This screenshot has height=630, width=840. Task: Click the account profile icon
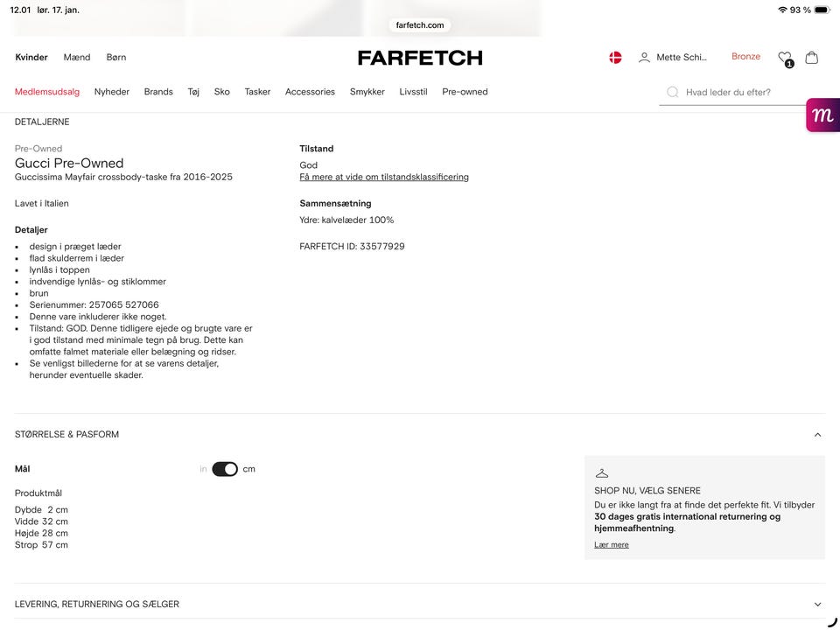[x=644, y=58]
